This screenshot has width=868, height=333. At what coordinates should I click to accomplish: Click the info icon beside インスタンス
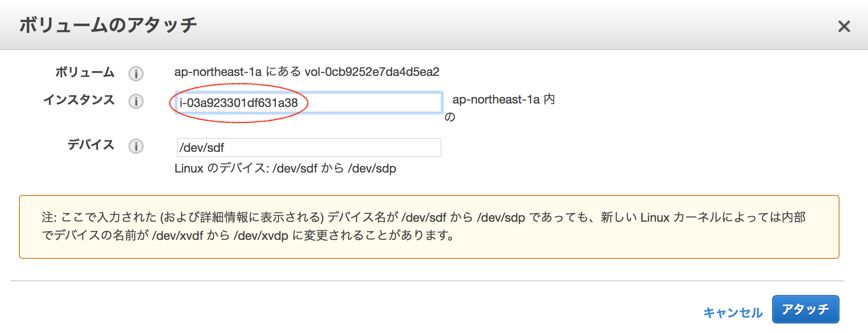coord(136,101)
